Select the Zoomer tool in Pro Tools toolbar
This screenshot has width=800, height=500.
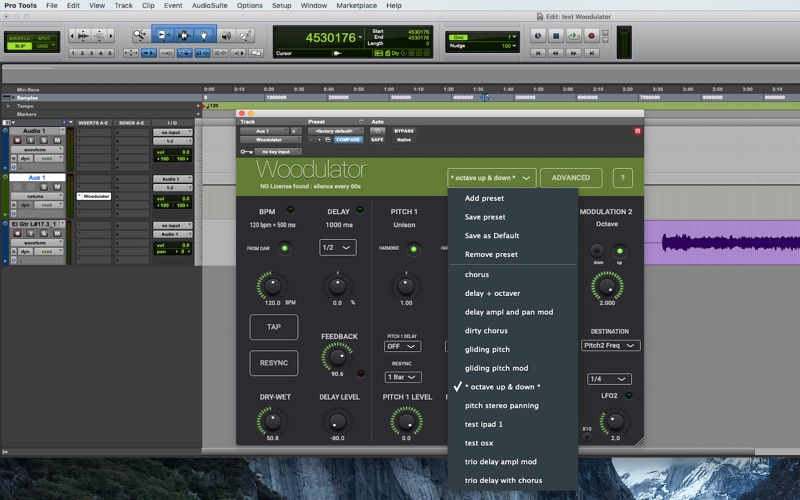pyautogui.click(x=139, y=35)
